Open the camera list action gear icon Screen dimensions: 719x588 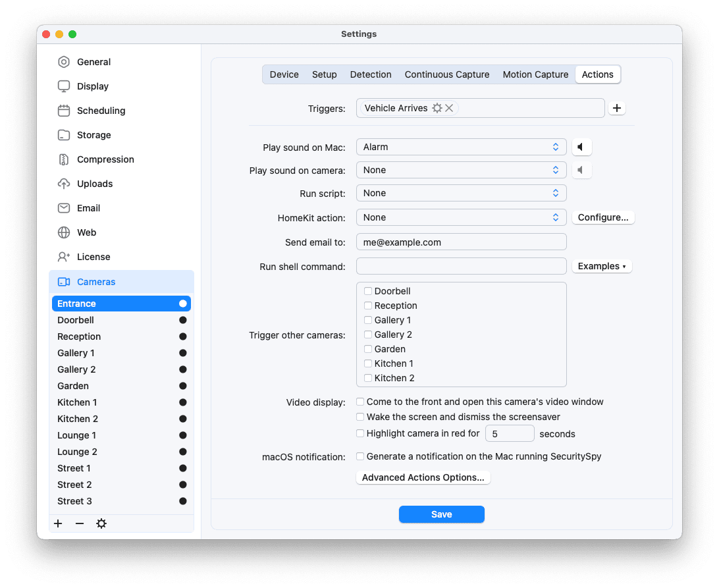coord(101,523)
